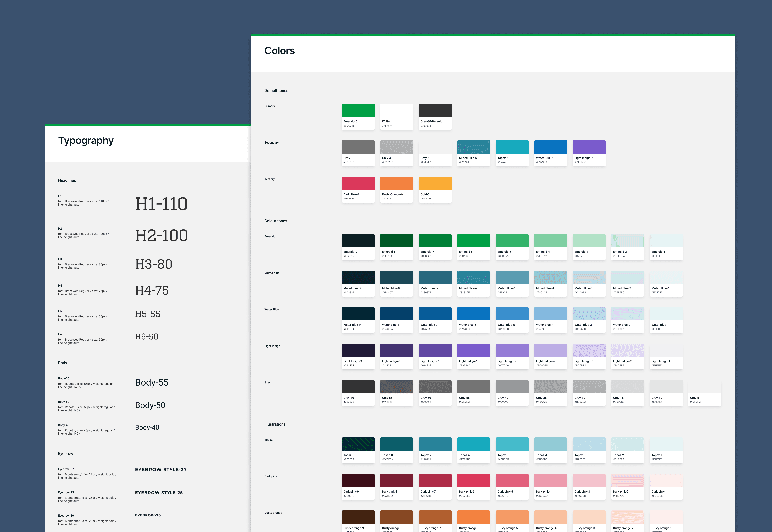Click the Topaz-6 secondary swatch
772x532 pixels.
512,147
